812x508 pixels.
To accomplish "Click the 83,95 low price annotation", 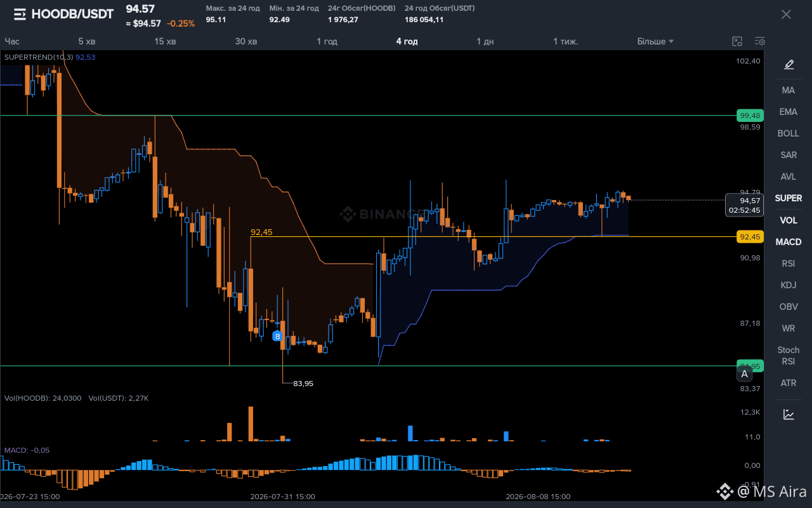I will coord(303,384).
